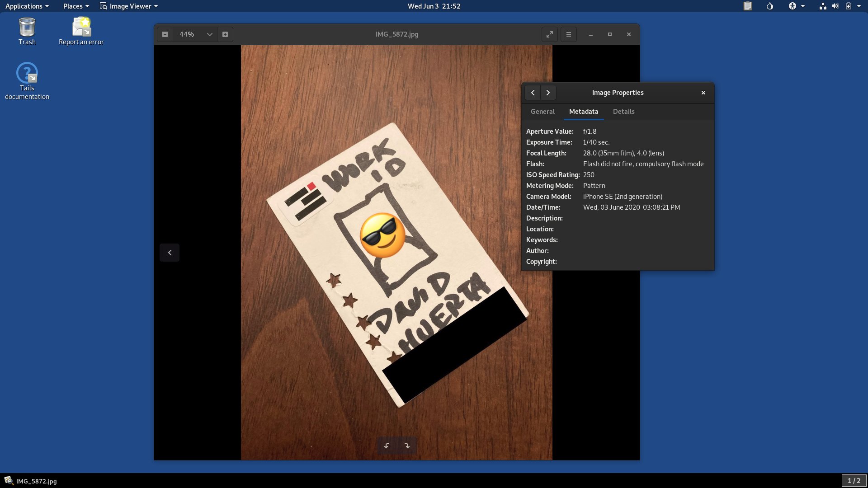Open the Image Viewer hamburger menu
868x488 pixels.
[569, 34]
